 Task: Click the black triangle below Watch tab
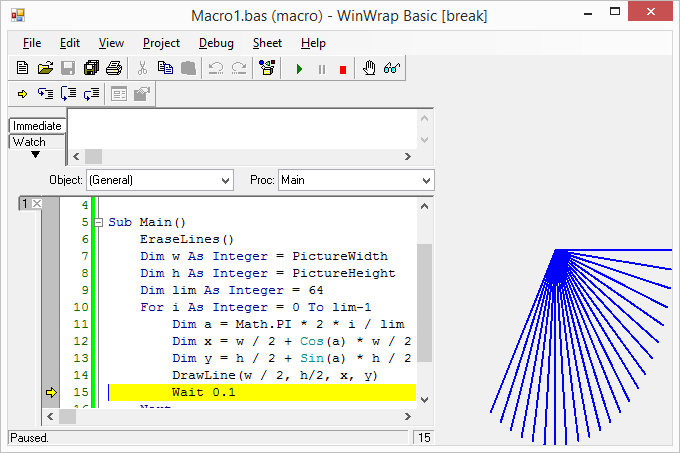pyautogui.click(x=36, y=154)
